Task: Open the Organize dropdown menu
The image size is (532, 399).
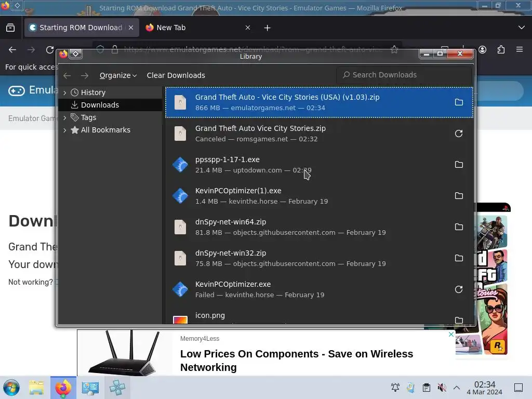Action: click(x=118, y=75)
